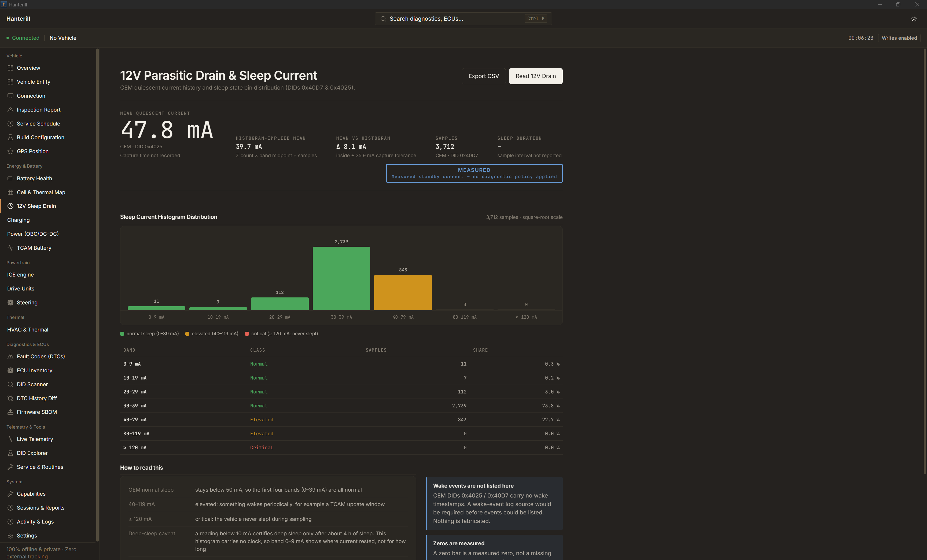Click the green Connected status
Viewport: 927px width, 560px height.
tap(23, 38)
